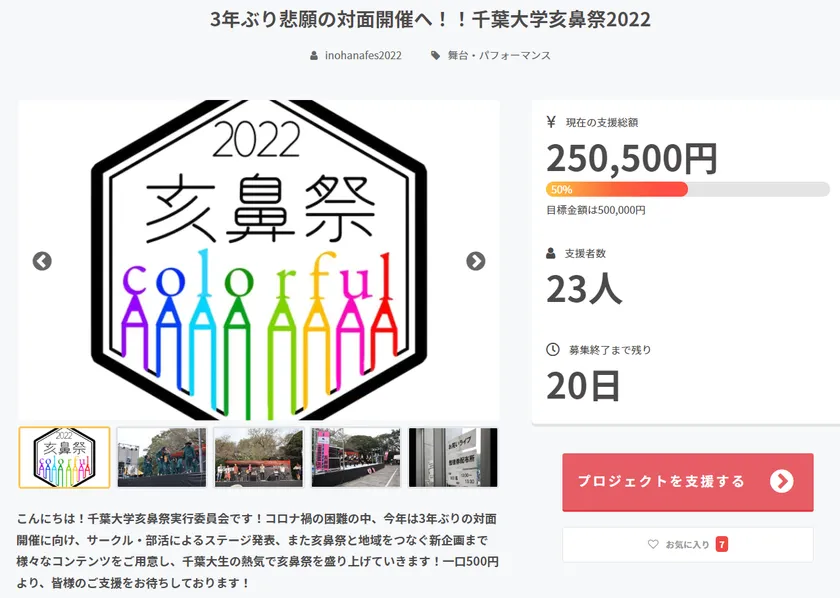
Task: Select the second thumbnail in the gallery strip
Action: coord(161,458)
